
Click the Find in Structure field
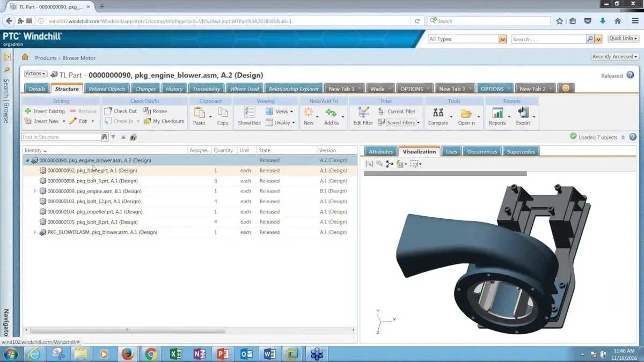coord(61,137)
